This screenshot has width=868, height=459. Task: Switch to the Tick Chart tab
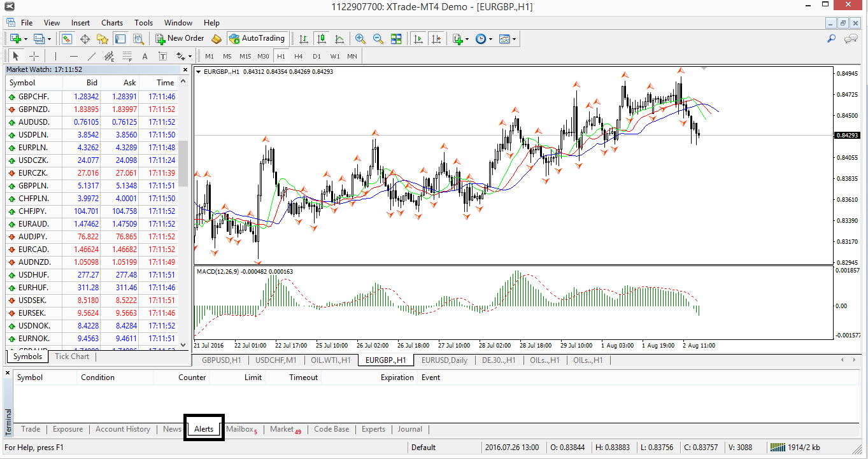71,357
